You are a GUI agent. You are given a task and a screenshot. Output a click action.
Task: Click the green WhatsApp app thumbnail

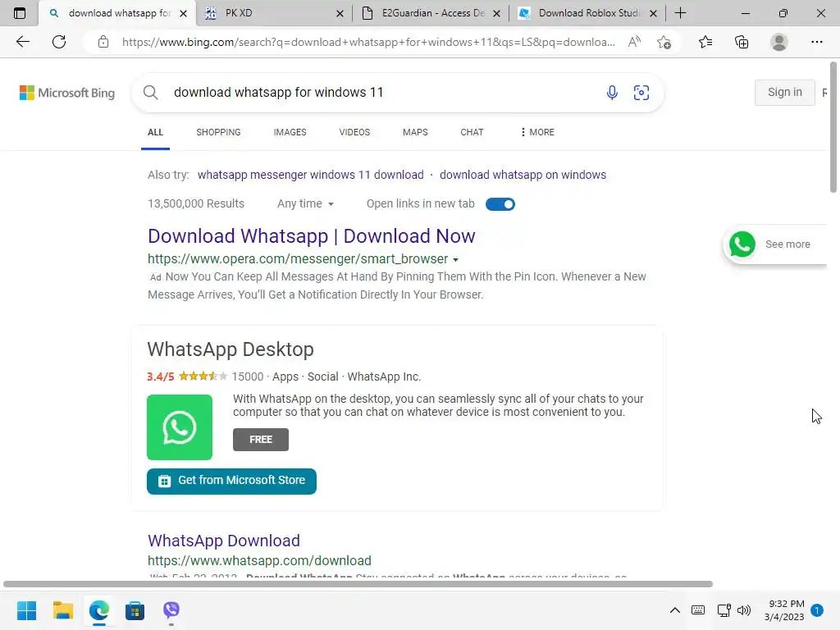[x=180, y=427]
